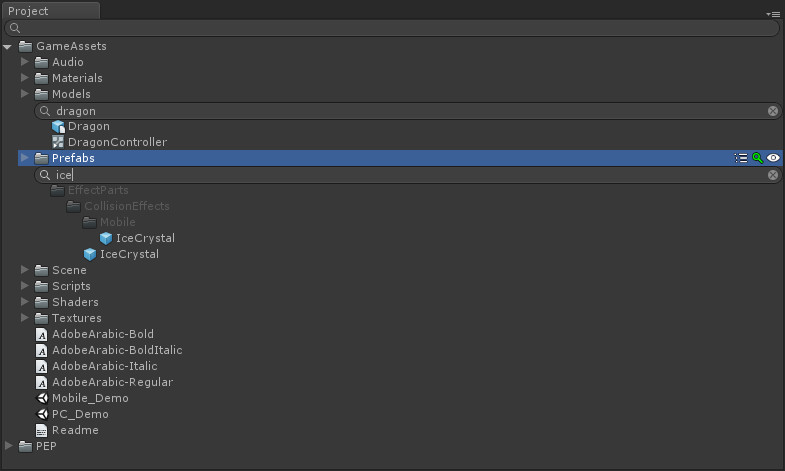The width and height of the screenshot is (785, 471).
Task: Clear the dragon search field
Action: point(773,111)
